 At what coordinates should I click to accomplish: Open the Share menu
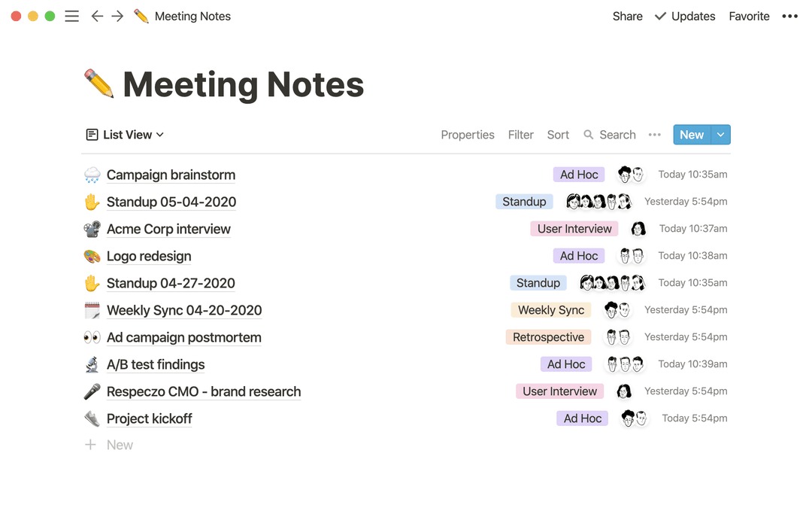627,16
